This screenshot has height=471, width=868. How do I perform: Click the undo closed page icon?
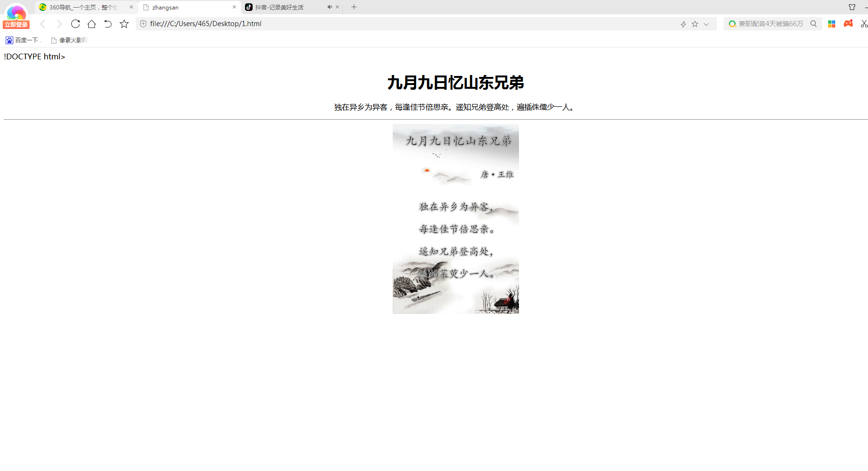click(108, 24)
